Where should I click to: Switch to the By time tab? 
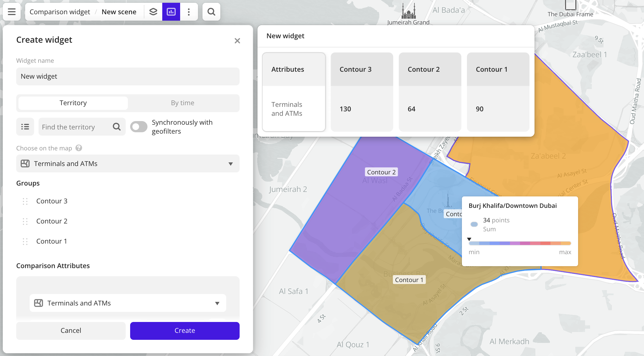point(183,103)
